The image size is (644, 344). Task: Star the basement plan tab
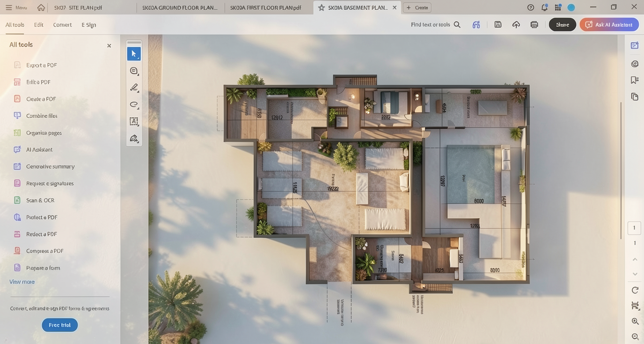(x=322, y=8)
